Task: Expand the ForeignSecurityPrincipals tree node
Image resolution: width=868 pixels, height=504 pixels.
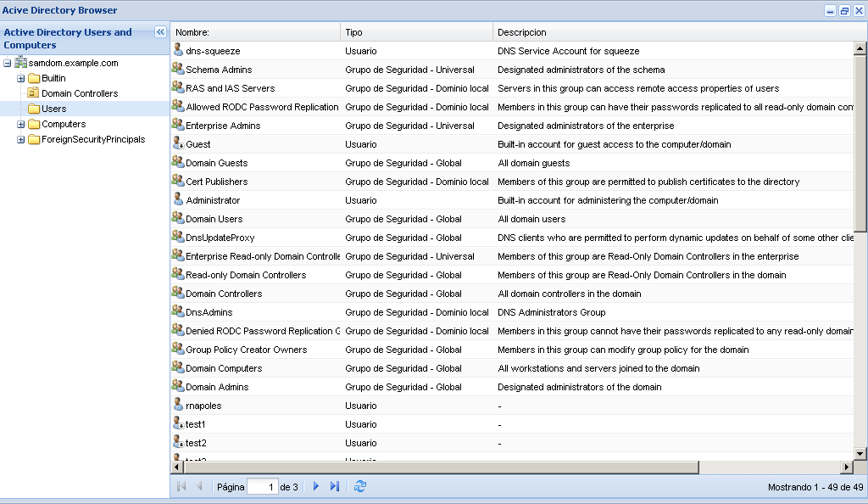Action: coord(21,139)
